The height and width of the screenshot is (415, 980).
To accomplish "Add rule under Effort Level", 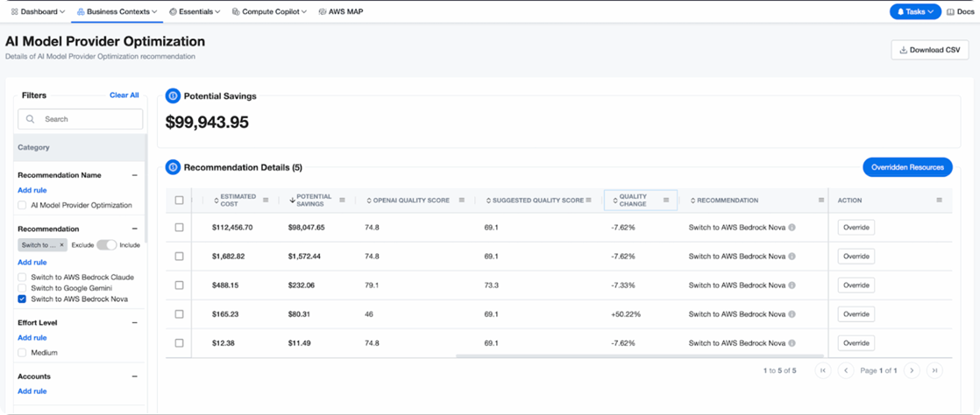I will coord(32,338).
